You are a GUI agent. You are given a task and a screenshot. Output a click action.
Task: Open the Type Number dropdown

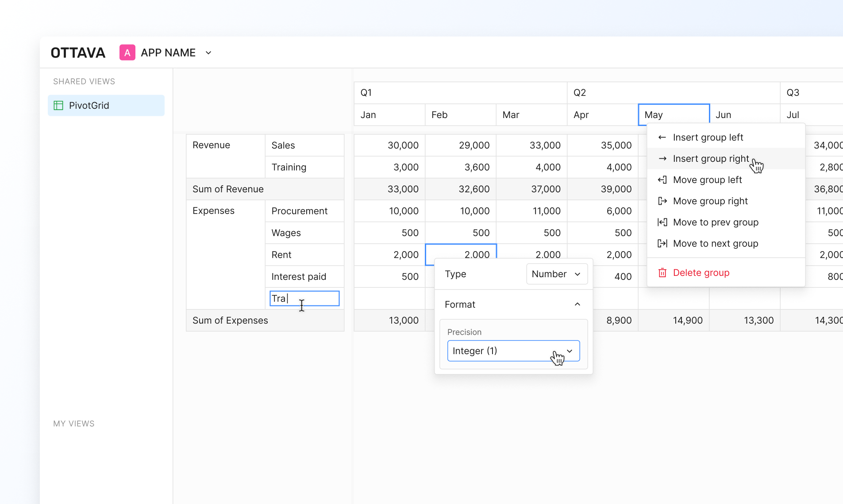(557, 274)
